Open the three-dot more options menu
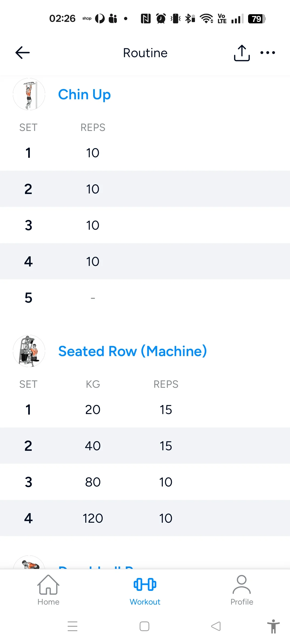290x644 pixels. point(268,53)
